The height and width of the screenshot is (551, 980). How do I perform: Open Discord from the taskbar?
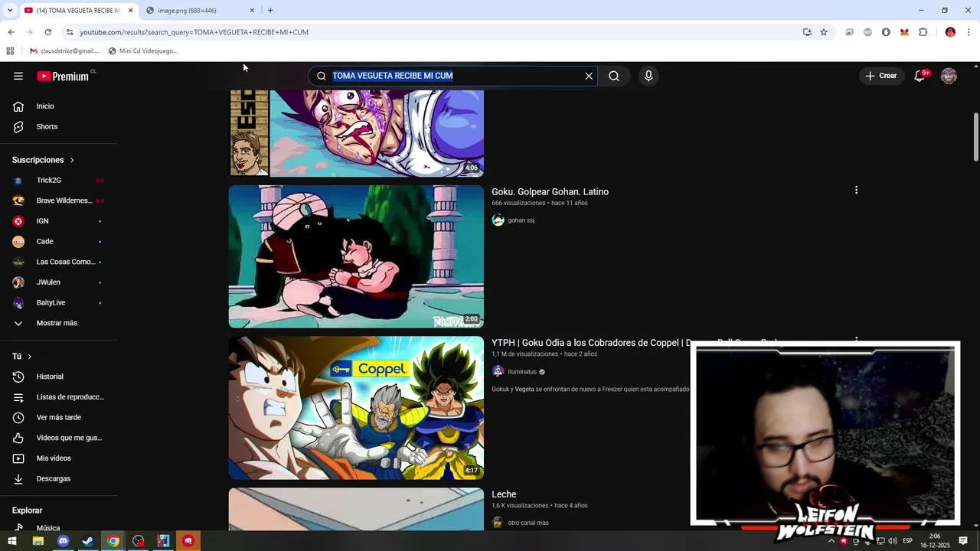click(x=63, y=541)
